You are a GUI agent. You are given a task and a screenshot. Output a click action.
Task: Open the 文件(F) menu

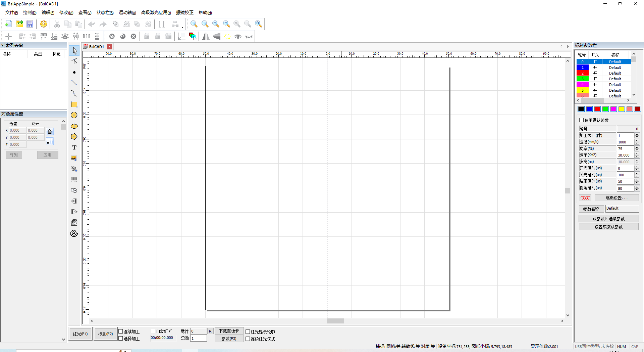pos(11,12)
